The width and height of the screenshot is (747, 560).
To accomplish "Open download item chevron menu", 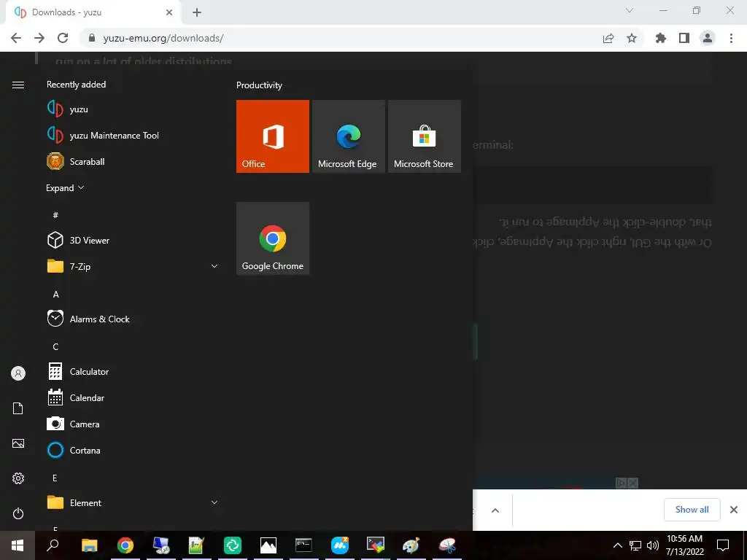I will (x=495, y=510).
